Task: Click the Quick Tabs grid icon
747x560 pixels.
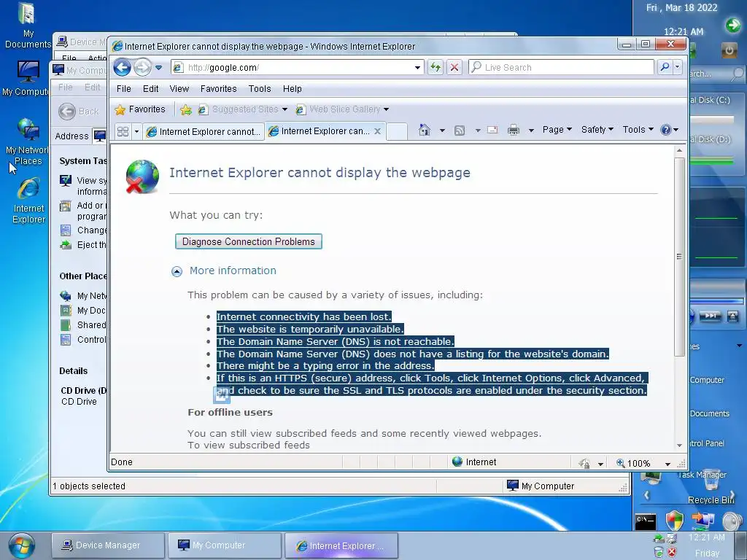Action: (123, 131)
